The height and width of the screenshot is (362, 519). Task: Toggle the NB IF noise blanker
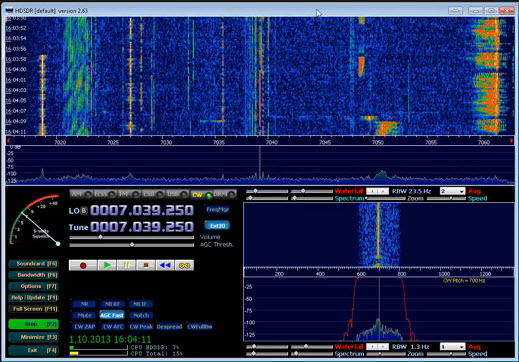click(140, 304)
